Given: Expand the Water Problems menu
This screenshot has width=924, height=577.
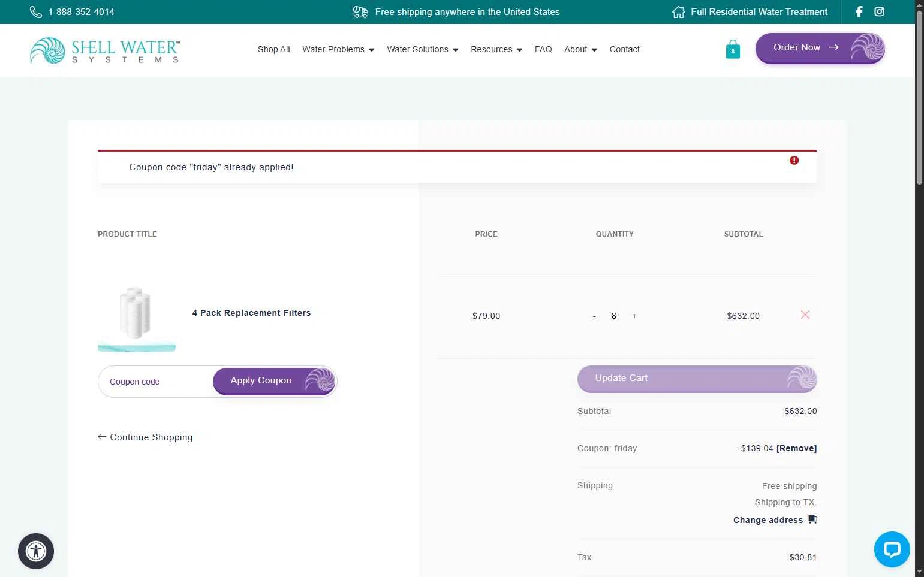Looking at the screenshot, I should (338, 49).
